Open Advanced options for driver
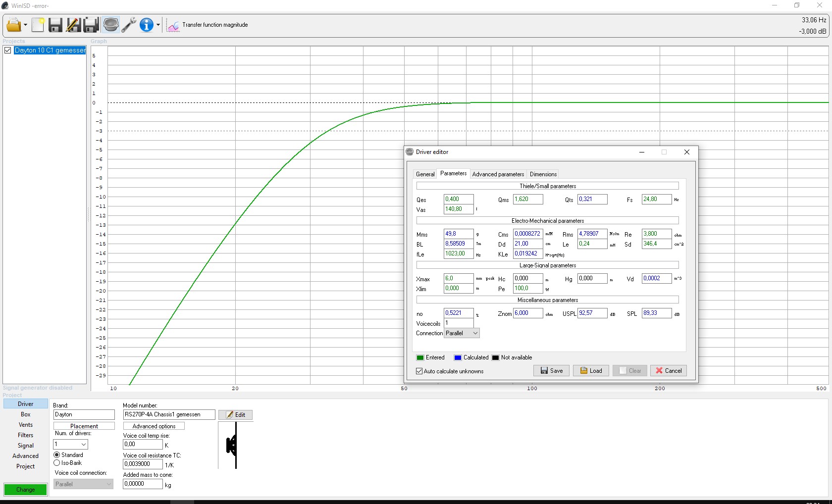The width and height of the screenshot is (832, 504). 154,426
